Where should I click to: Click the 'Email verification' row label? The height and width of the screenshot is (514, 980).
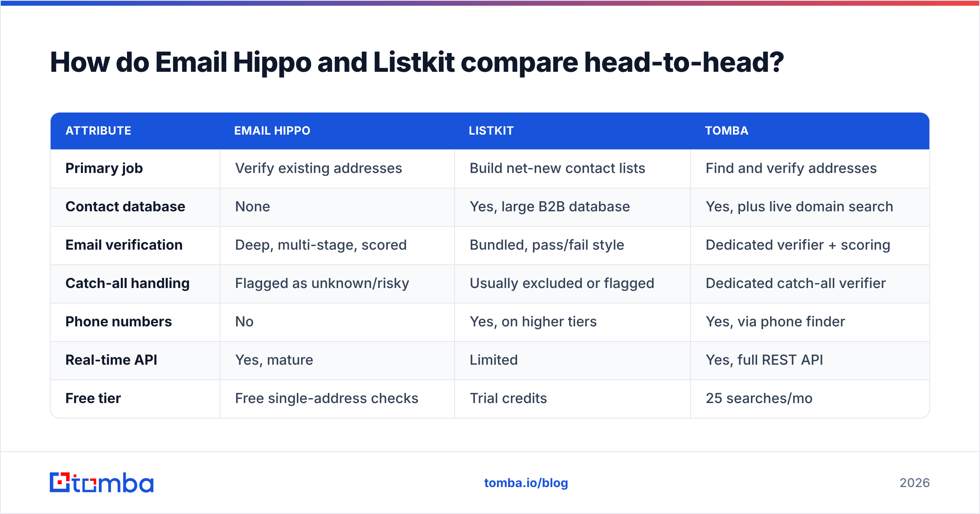[x=124, y=245]
